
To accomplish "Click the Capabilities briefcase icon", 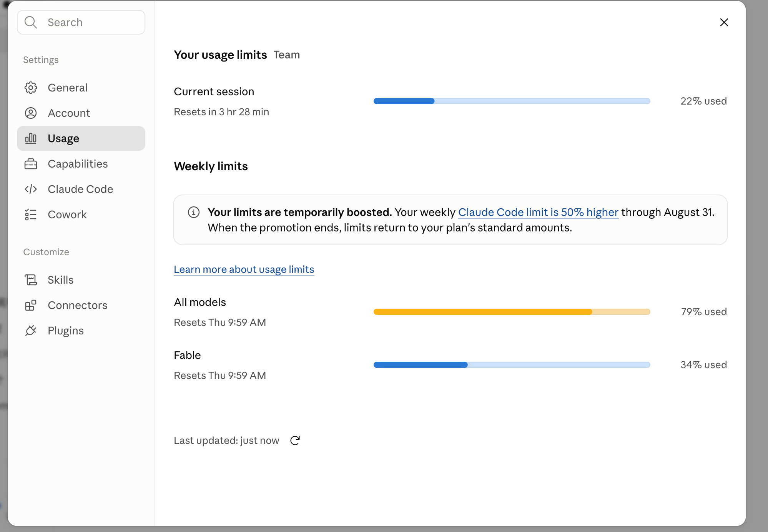I will [31, 164].
